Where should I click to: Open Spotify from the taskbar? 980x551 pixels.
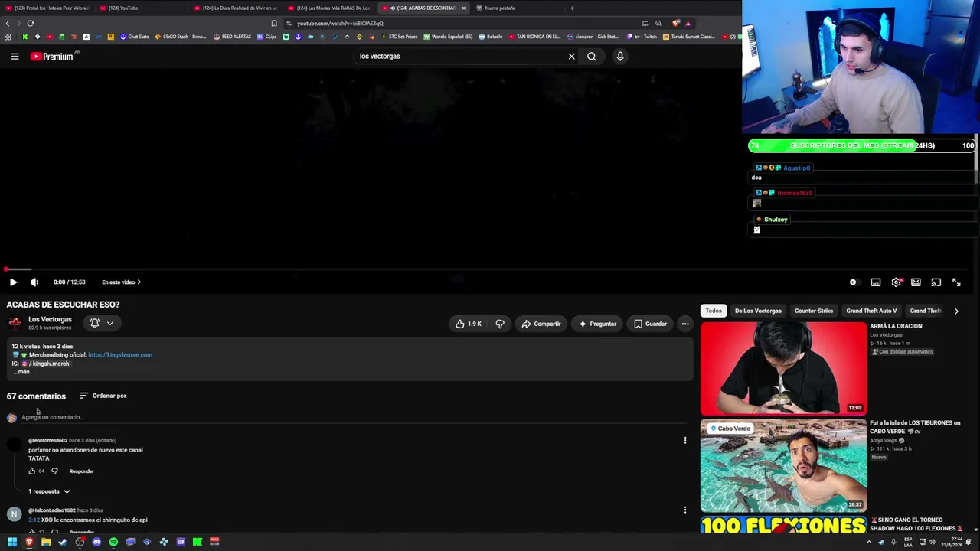(113, 542)
